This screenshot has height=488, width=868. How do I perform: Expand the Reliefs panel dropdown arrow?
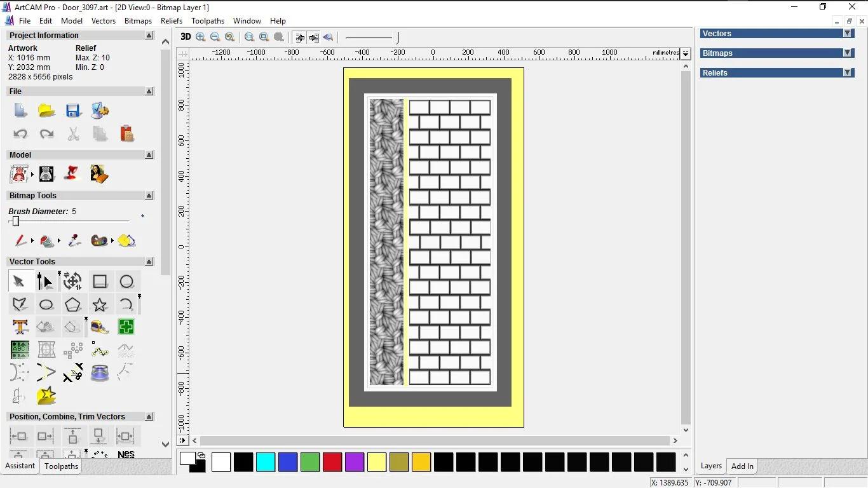pos(847,73)
